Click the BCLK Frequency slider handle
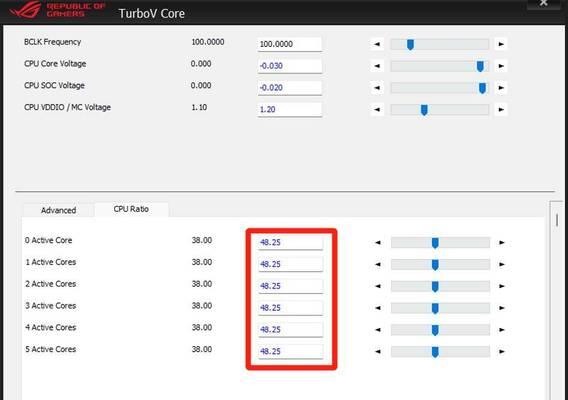Viewport: 568px width, 400px height. [x=410, y=45]
